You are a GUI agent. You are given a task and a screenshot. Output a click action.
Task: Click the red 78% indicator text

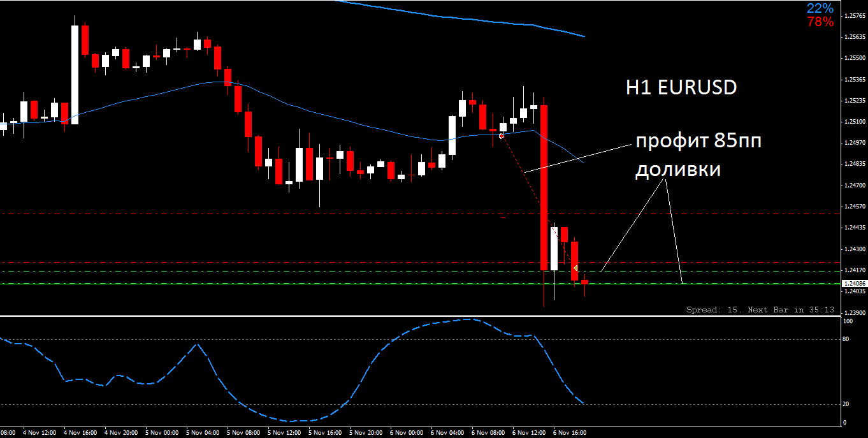tap(820, 22)
